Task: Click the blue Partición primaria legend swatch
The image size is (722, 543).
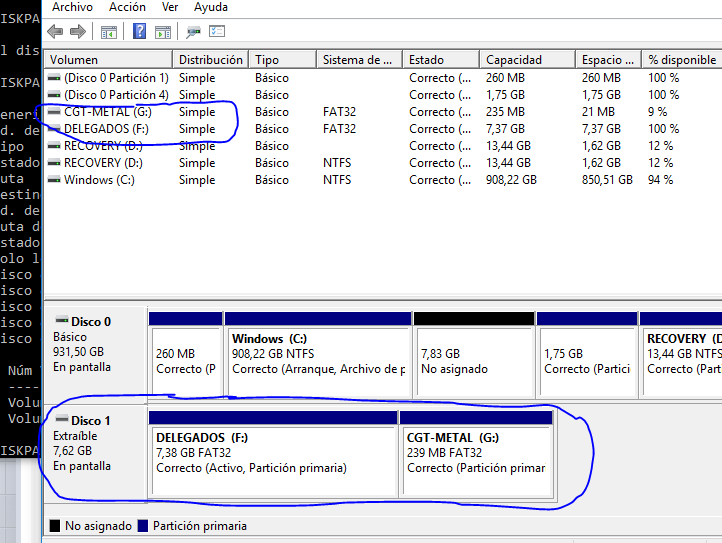Action: coord(143,526)
